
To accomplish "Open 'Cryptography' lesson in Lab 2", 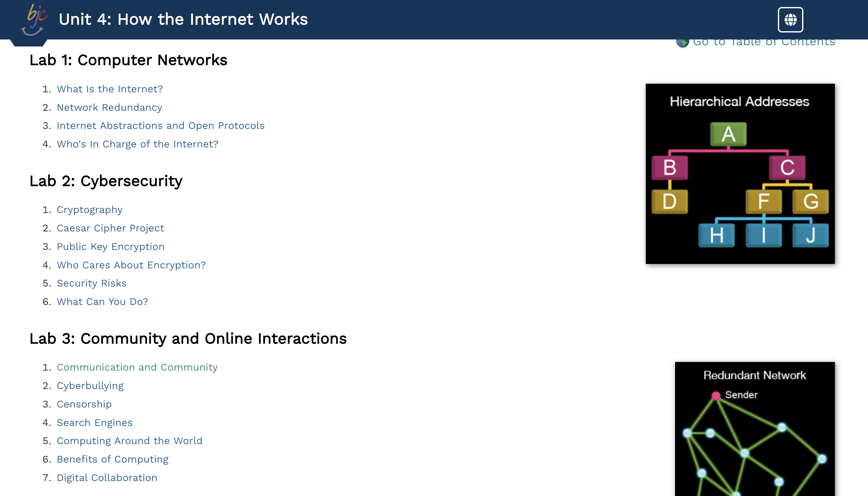I will (89, 209).
